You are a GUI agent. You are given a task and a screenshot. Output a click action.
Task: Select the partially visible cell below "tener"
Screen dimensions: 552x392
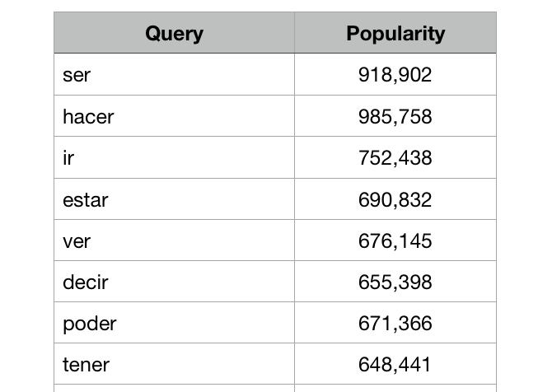[x=174, y=389]
